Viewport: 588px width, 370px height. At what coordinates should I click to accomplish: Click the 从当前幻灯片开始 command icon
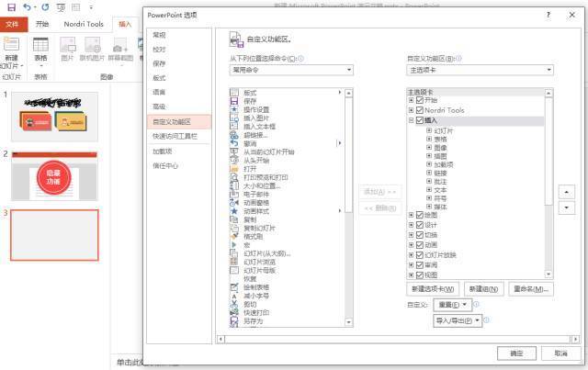click(234, 151)
